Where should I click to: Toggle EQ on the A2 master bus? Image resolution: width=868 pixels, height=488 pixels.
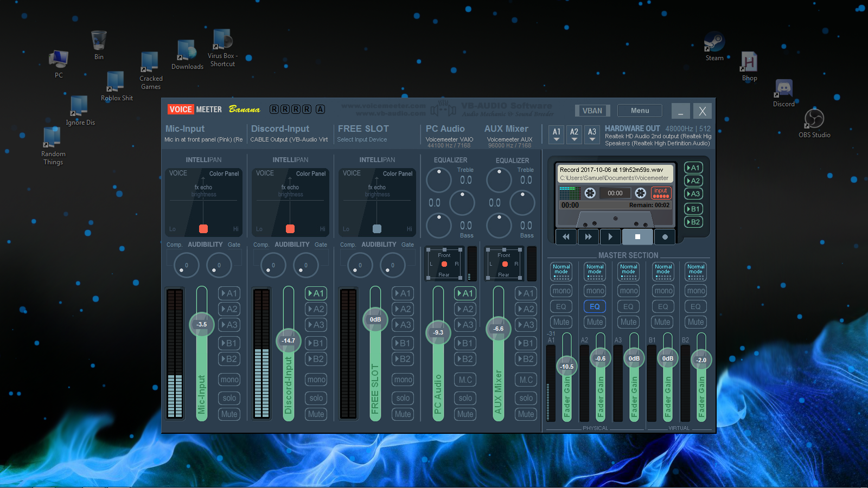(595, 306)
